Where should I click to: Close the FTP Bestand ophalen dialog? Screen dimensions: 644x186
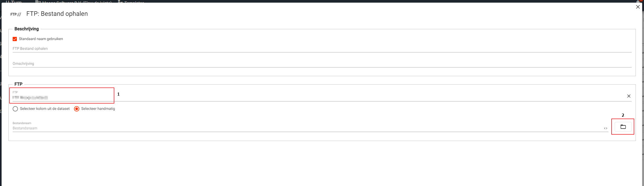coord(638,7)
